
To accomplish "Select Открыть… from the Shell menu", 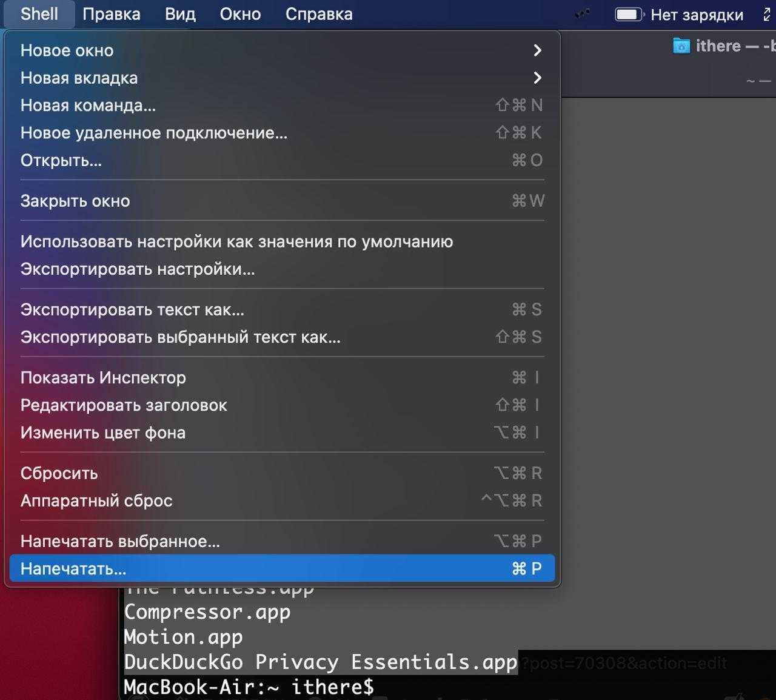I will (x=61, y=161).
